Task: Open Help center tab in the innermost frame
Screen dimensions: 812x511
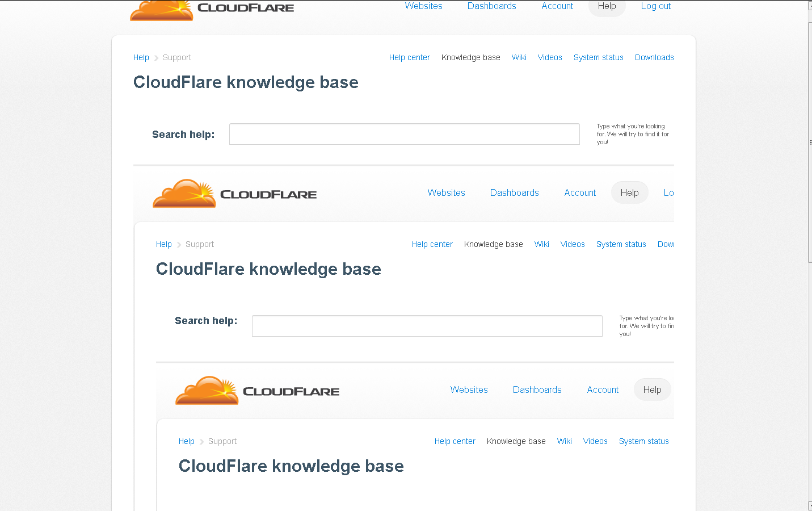Action: point(455,441)
